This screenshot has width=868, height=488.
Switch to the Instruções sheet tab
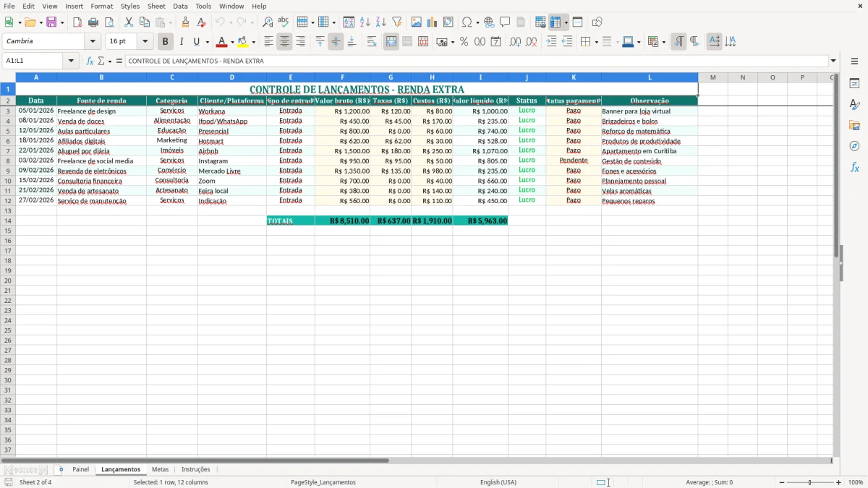pos(196,470)
